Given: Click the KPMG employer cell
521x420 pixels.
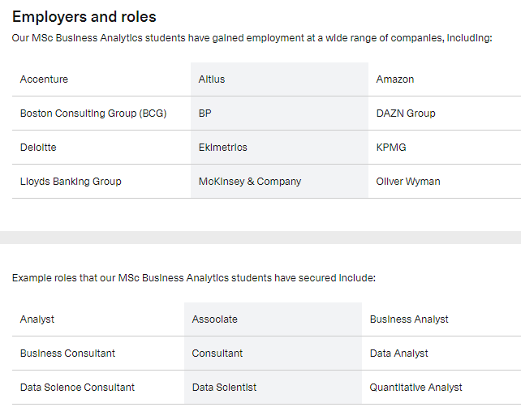Looking at the screenshot, I should pyautogui.click(x=445, y=148).
